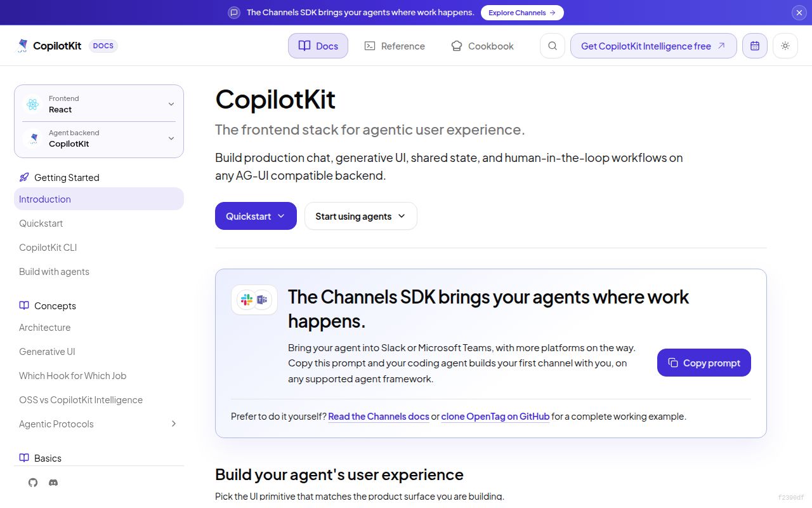Open Architecture sidebar page
The height and width of the screenshot is (508, 812).
click(x=99, y=327)
